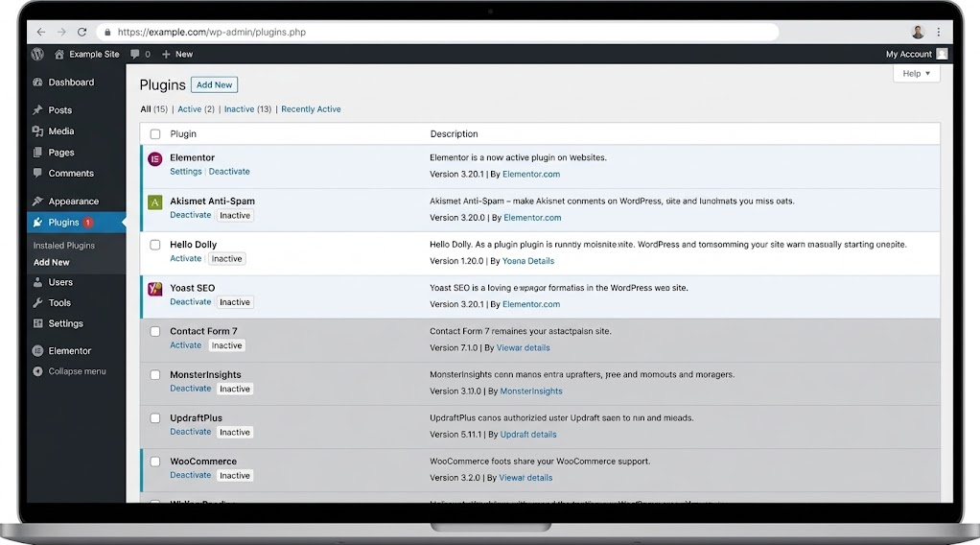Click the Appearance brush icon
Image resolution: width=980 pixels, height=545 pixels.
pos(37,201)
